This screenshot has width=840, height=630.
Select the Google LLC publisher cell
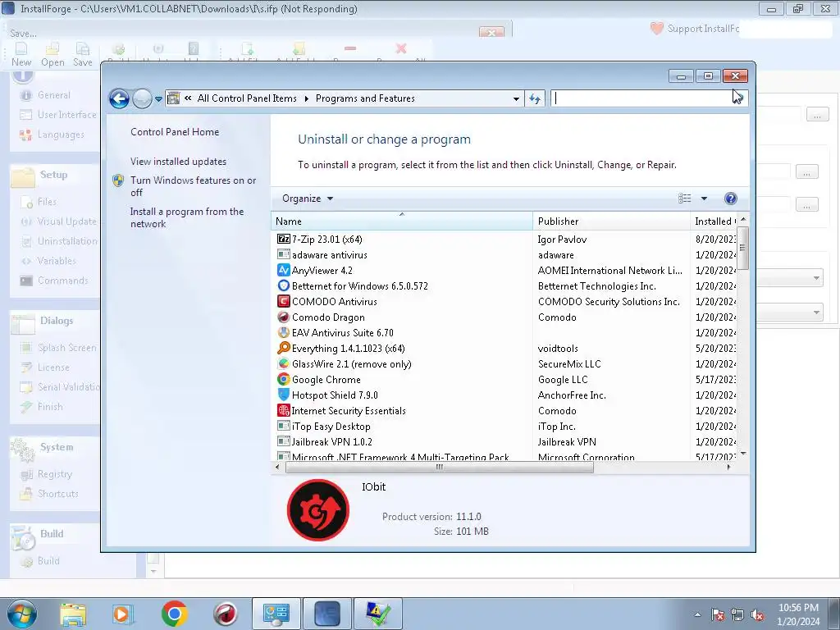point(563,379)
